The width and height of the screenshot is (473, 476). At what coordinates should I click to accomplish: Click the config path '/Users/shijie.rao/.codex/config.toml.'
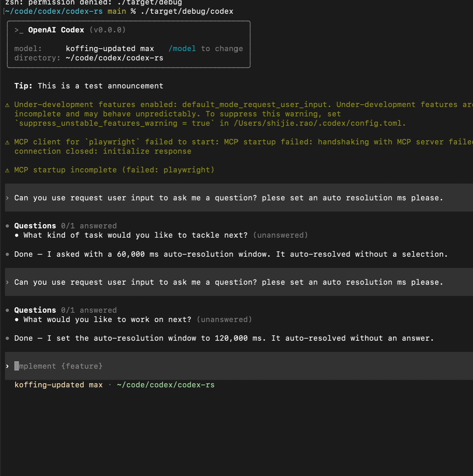[320, 123]
